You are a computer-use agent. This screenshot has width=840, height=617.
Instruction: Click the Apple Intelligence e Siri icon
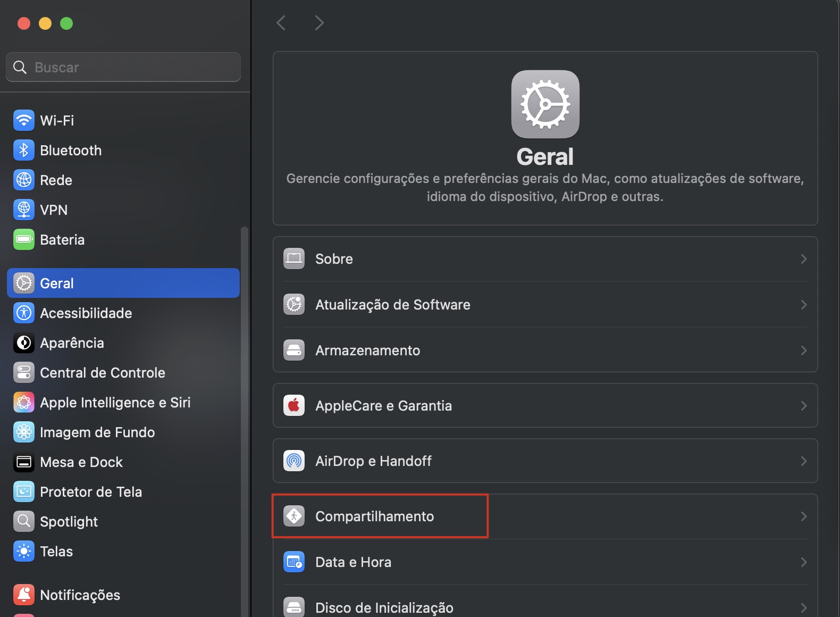pyautogui.click(x=23, y=402)
